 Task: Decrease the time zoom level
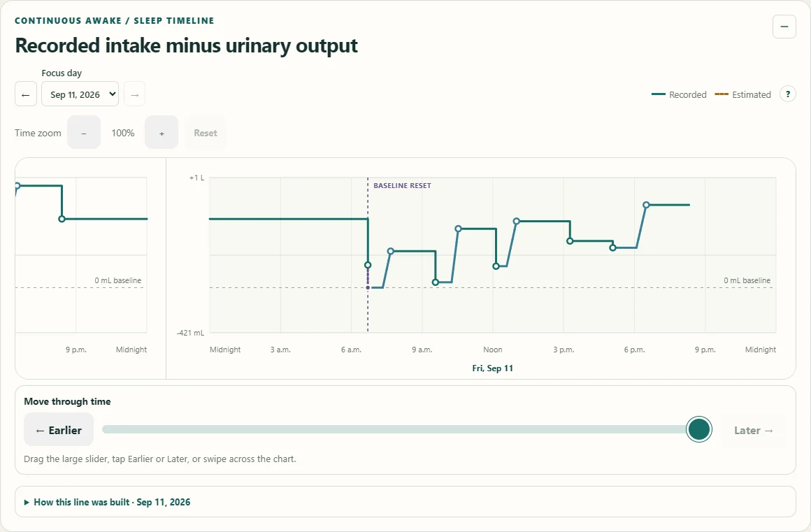pos(84,133)
